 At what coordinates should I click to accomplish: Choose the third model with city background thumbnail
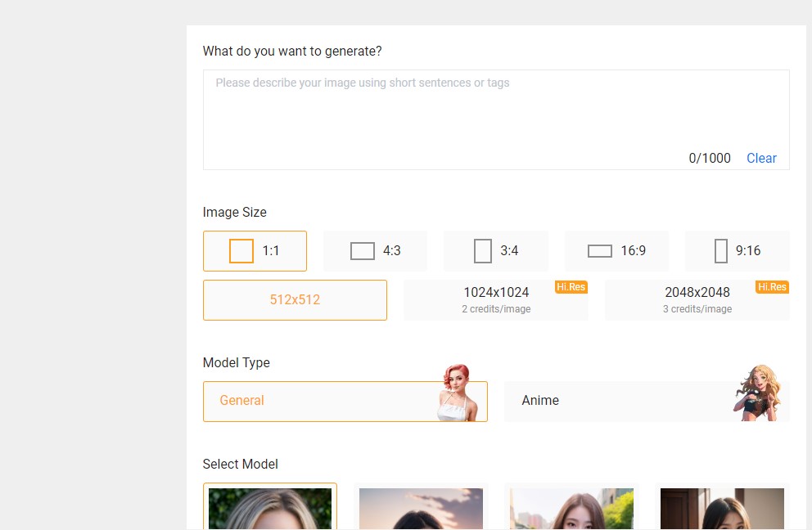571,507
